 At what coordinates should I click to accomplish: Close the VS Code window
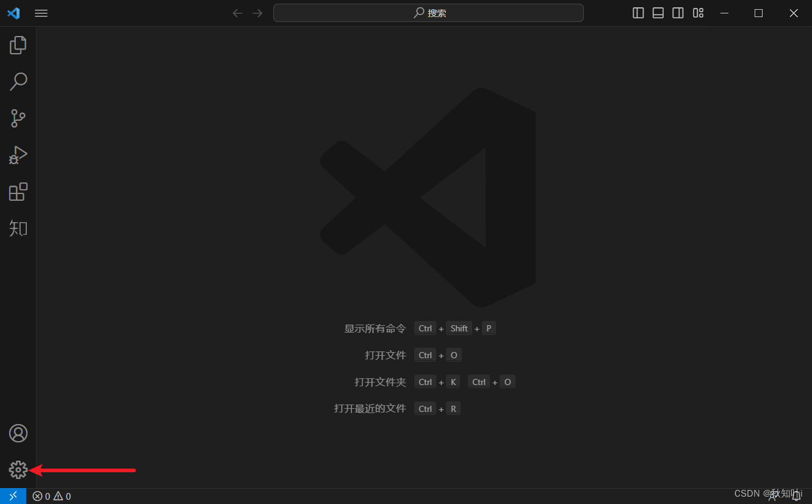[794, 13]
